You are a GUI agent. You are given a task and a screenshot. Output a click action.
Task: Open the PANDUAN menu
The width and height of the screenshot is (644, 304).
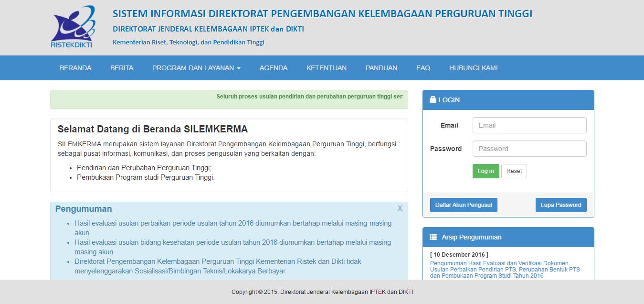coord(381,68)
